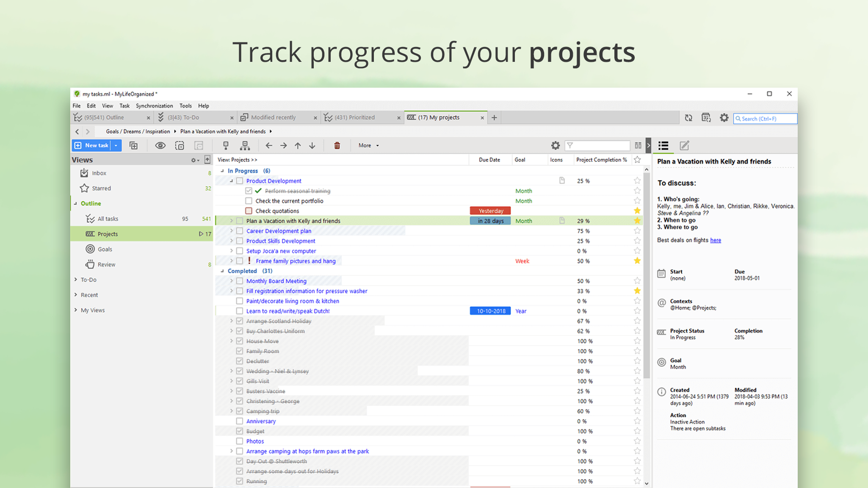
Task: Click the Product Development completion progress bar
Action: [583, 180]
